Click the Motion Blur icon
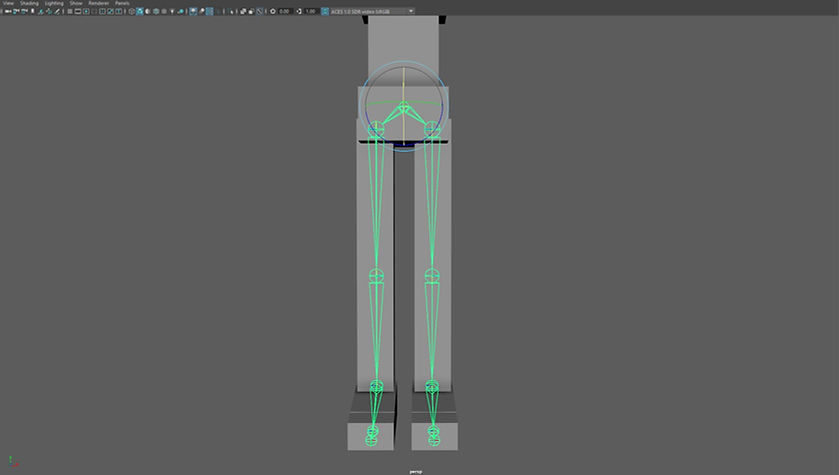Image resolution: width=839 pixels, height=475 pixels. click(x=202, y=11)
